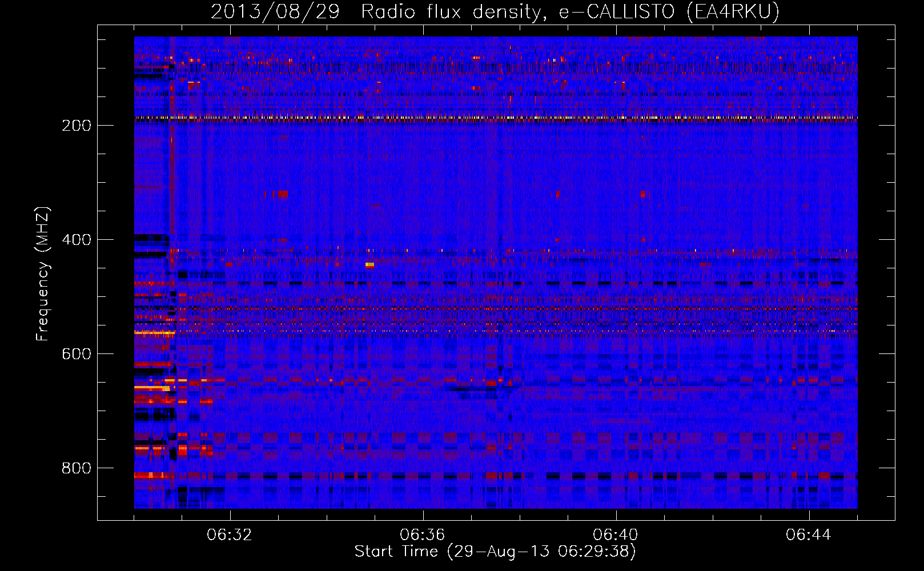This screenshot has width=924, height=571.
Task: Click the 06:32 time tick label
Action: 230,535
